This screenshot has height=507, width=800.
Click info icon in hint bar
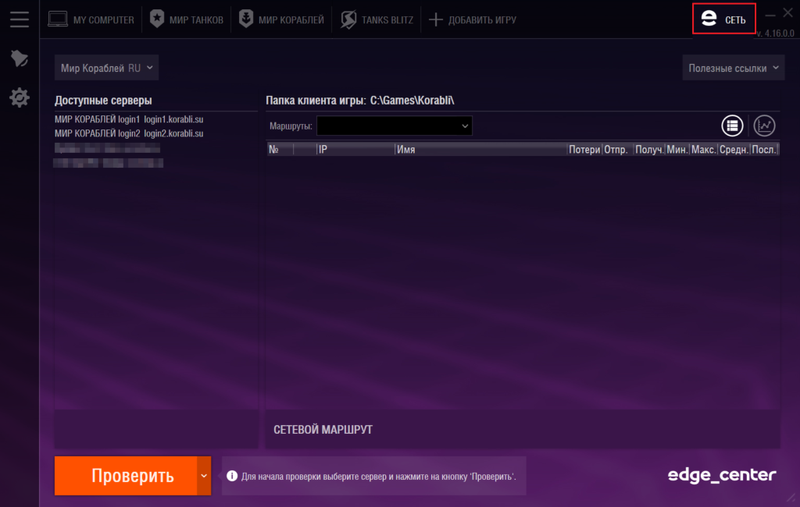pos(232,476)
